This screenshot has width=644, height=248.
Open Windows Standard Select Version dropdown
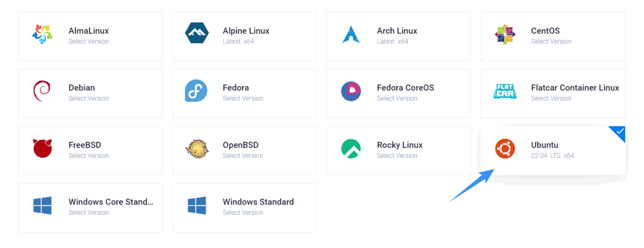pos(243,213)
